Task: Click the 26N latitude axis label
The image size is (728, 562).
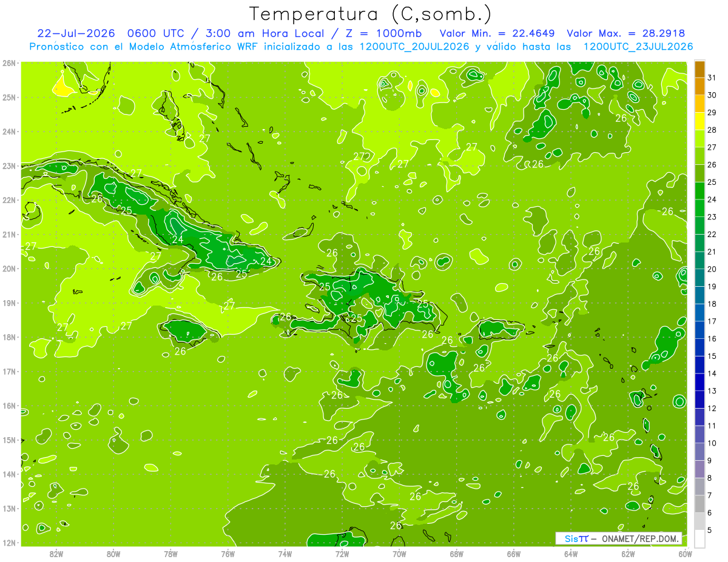Action: (9, 63)
